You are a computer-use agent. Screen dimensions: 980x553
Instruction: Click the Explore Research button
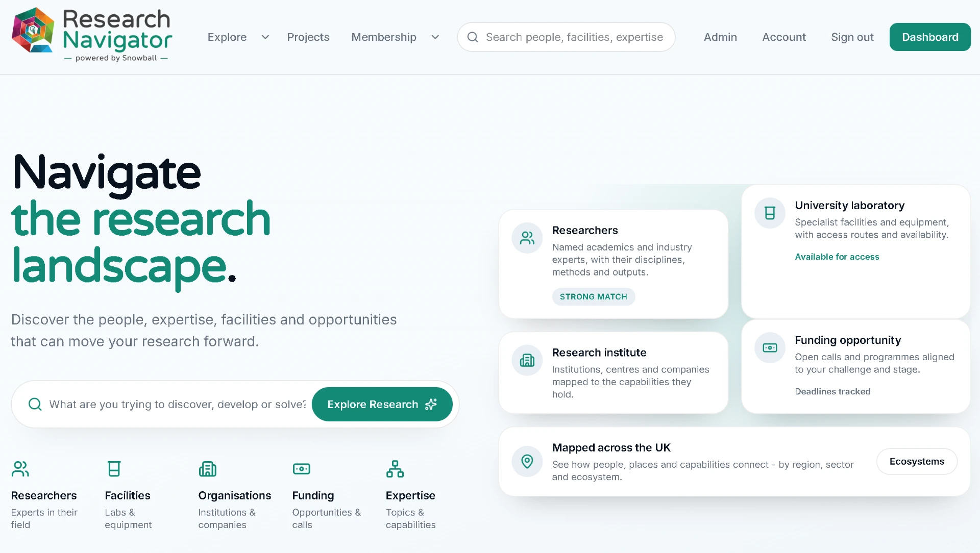(382, 405)
